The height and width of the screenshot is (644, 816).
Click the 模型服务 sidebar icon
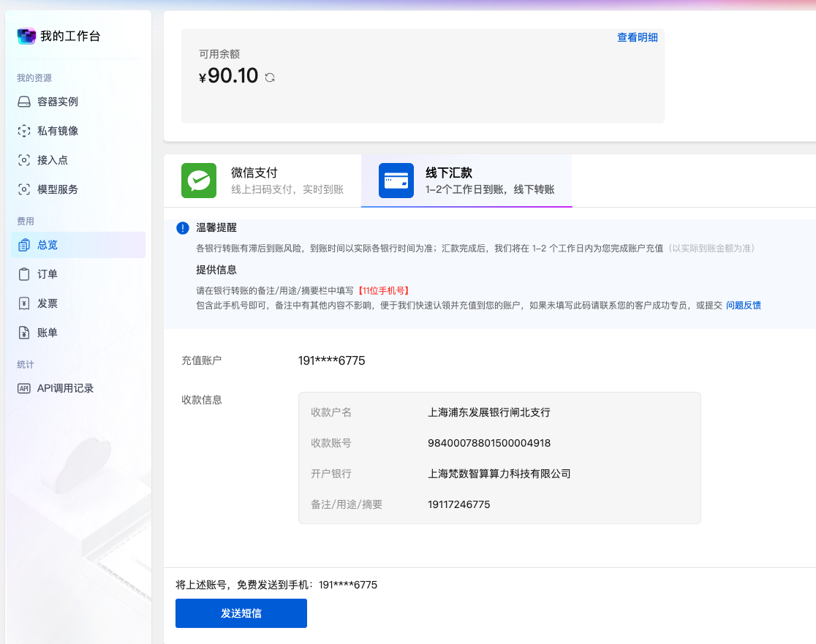pyautogui.click(x=24, y=189)
